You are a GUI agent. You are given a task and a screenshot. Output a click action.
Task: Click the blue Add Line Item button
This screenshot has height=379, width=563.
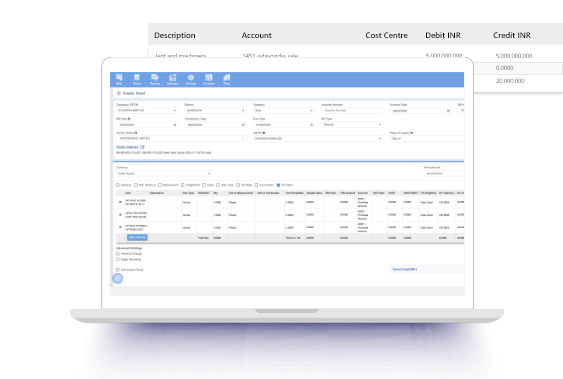[137, 238]
